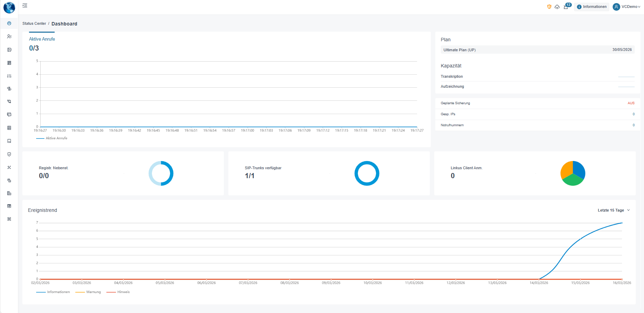
Task: Click the Transkription capacity bar
Action: pyautogui.click(x=626, y=77)
